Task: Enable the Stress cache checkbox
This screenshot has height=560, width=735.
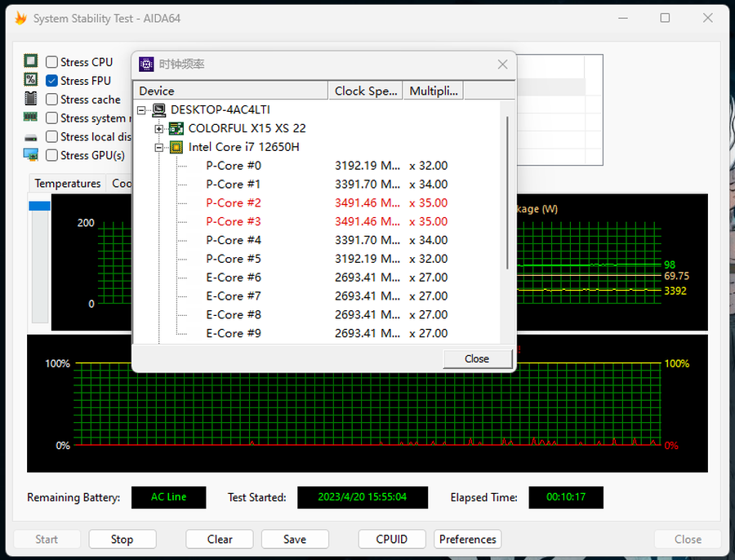Action: pyautogui.click(x=52, y=100)
